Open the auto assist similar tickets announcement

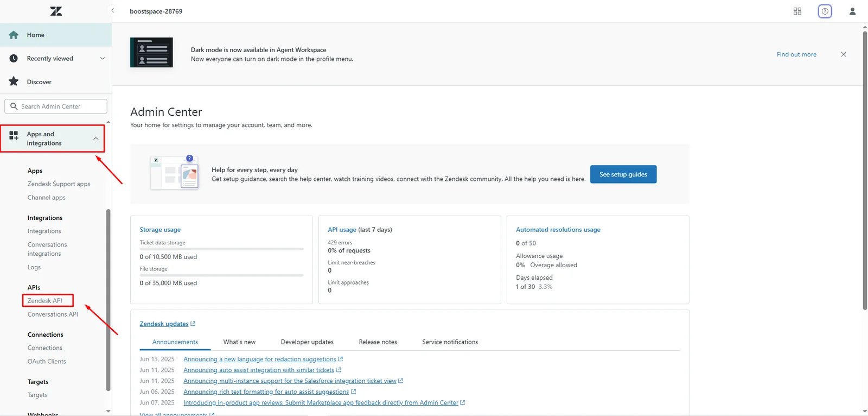(x=262, y=370)
